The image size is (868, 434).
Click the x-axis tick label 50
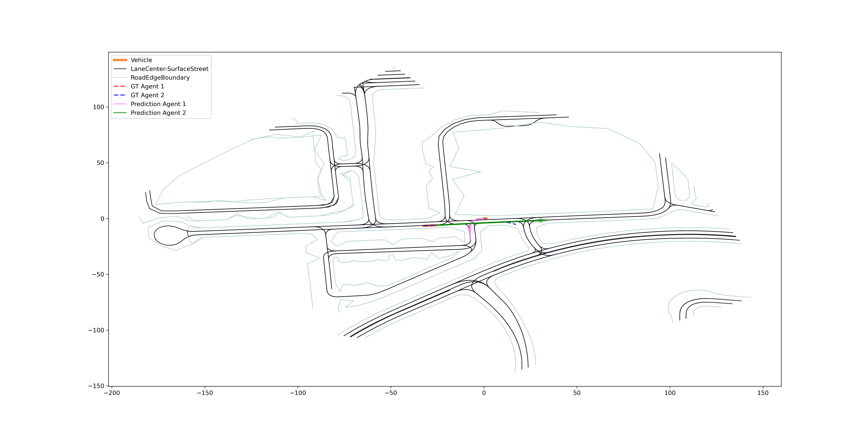click(x=577, y=393)
